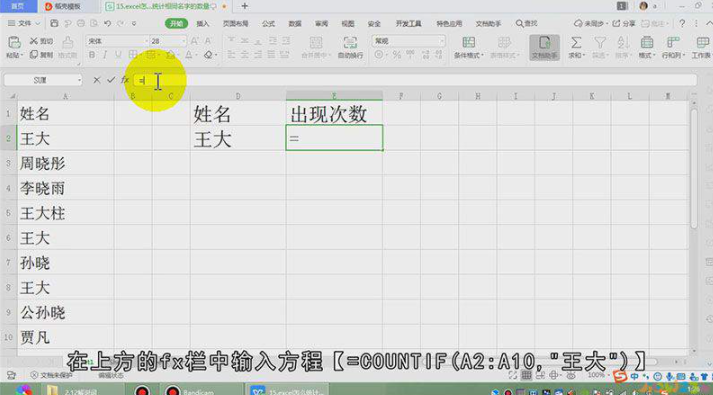Cancel formula entry with X icon
Image resolution: width=713 pixels, height=395 pixels.
(96, 80)
